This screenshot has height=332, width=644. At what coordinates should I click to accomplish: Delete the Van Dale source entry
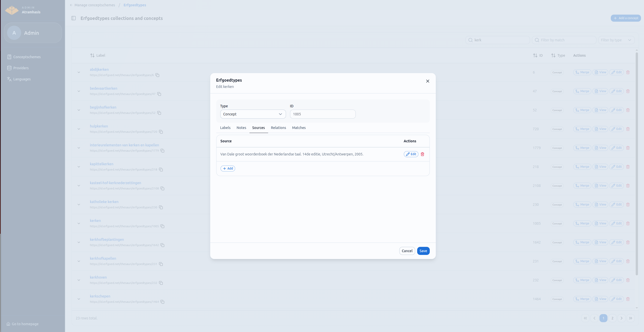point(422,154)
